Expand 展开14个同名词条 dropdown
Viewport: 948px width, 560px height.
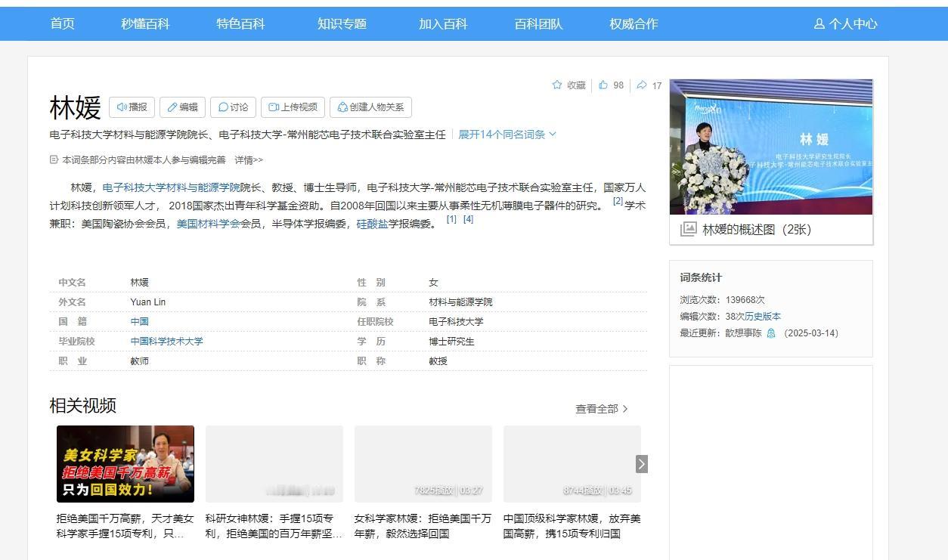pos(507,135)
